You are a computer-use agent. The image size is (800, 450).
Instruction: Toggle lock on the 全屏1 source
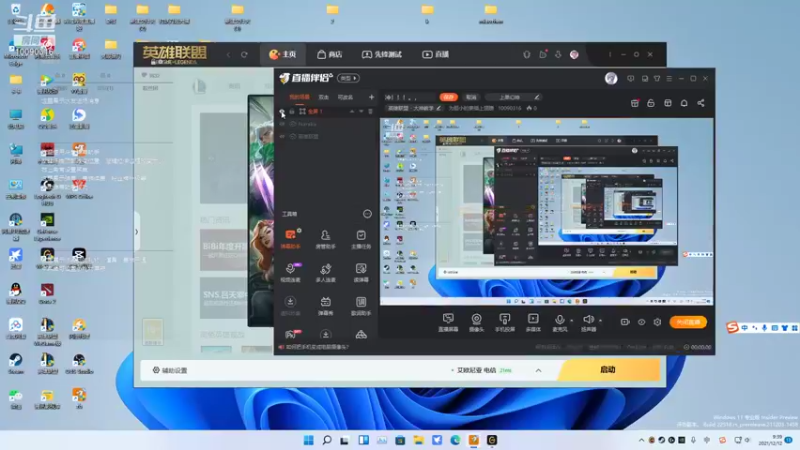[x=292, y=111]
